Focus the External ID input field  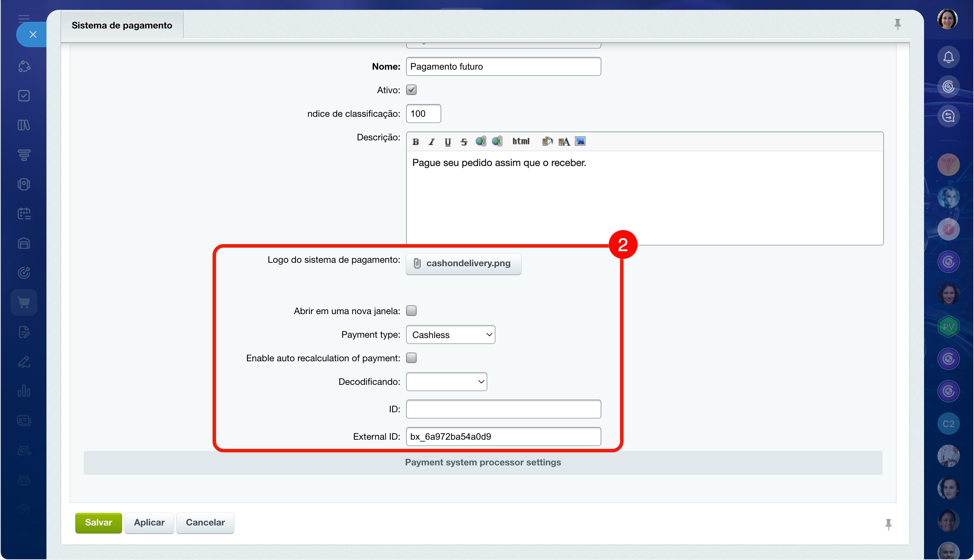coord(503,437)
